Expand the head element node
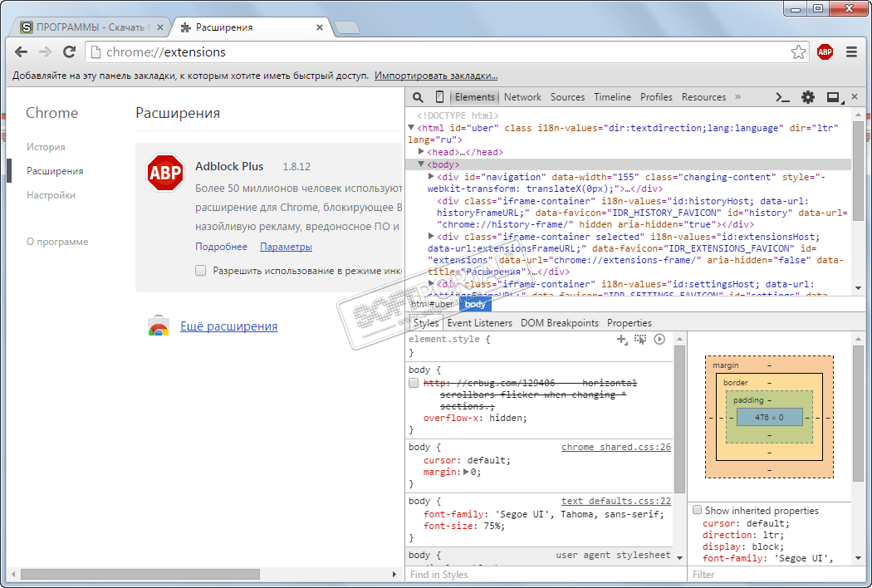 [422, 152]
